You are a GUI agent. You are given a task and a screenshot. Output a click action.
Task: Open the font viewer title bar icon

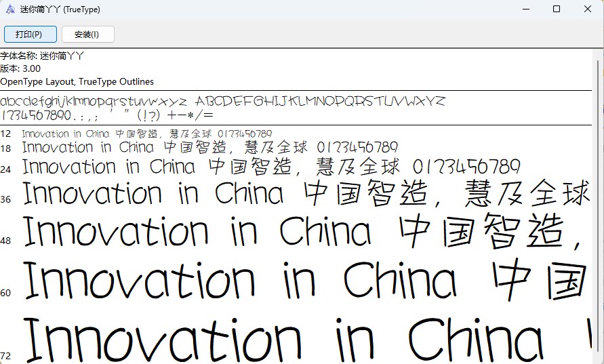click(x=10, y=9)
